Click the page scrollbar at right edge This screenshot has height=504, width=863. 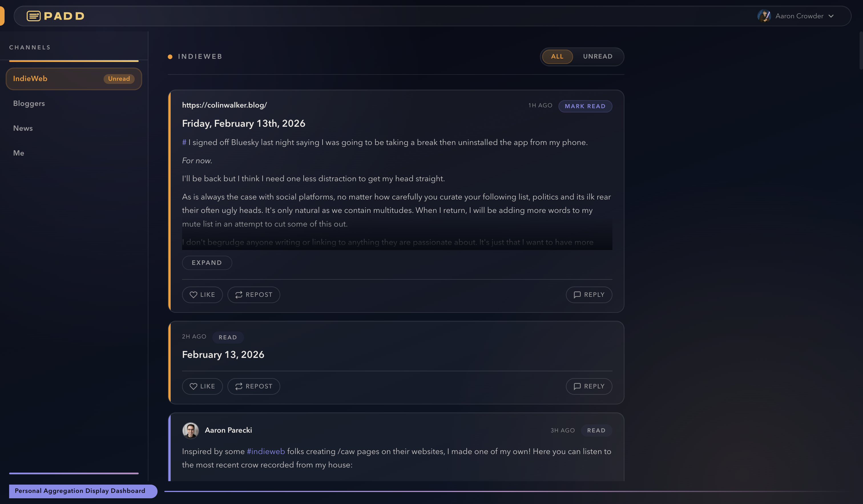pyautogui.click(x=861, y=51)
